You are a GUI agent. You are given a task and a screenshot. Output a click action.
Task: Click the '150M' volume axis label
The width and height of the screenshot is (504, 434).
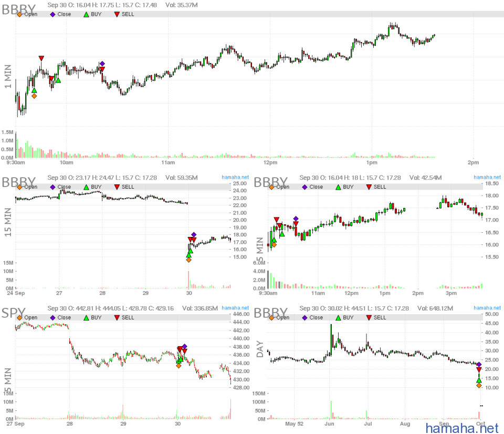point(259,394)
